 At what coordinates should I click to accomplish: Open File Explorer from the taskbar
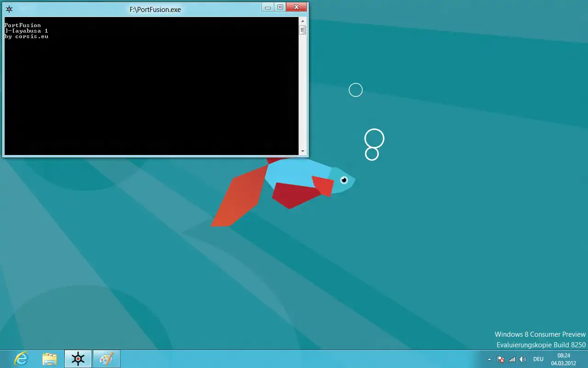pos(50,359)
